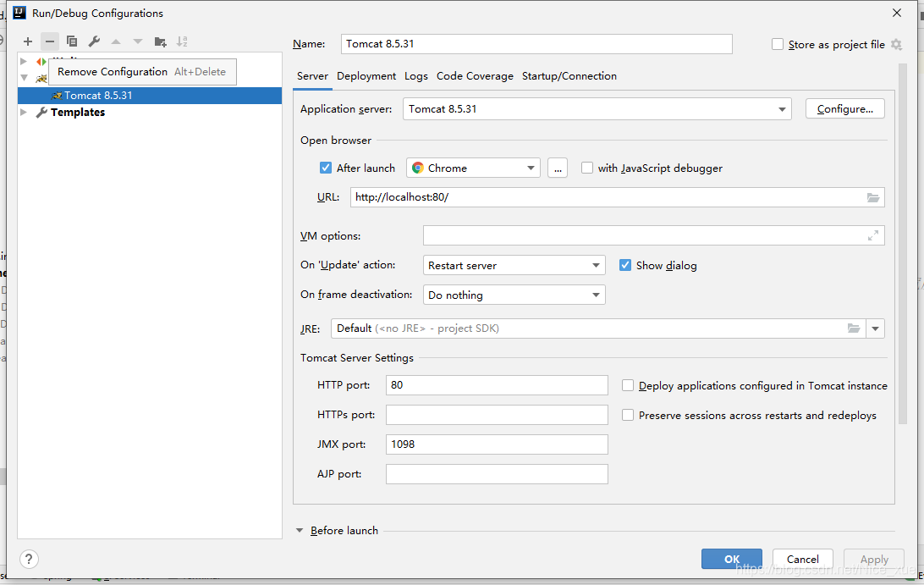The image size is (924, 585).
Task: Click the Cancel button
Action: (x=803, y=559)
